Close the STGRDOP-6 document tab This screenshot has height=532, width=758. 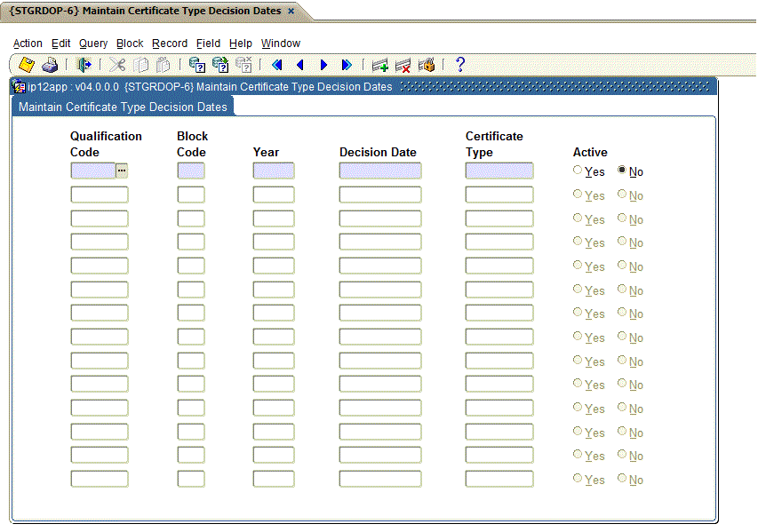pos(291,11)
